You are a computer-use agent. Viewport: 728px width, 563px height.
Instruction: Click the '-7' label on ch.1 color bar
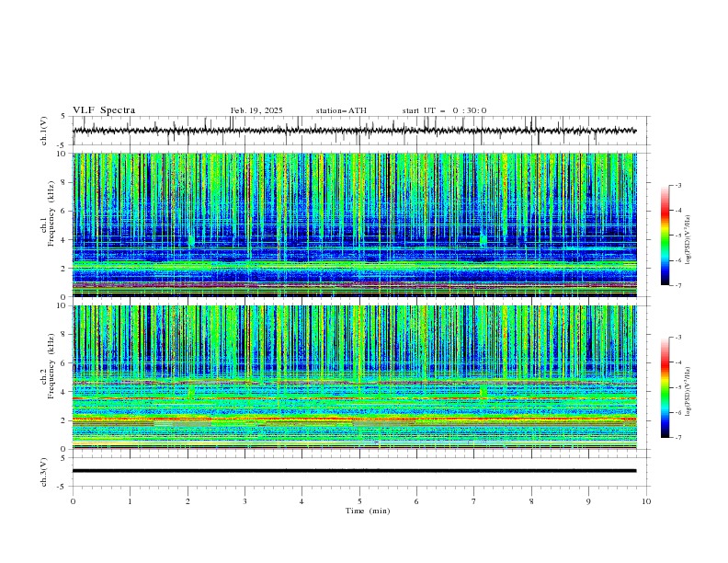678,285
